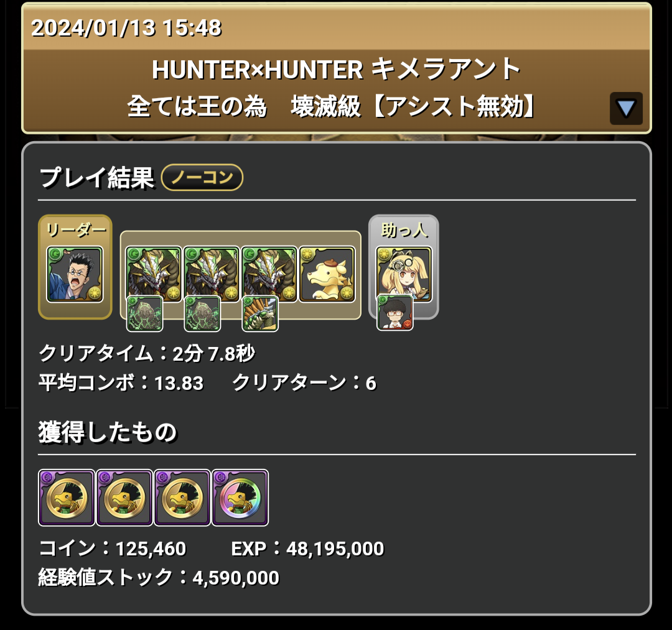The image size is (672, 630).
Task: Tap the second gold medal reward
Action: (x=124, y=498)
